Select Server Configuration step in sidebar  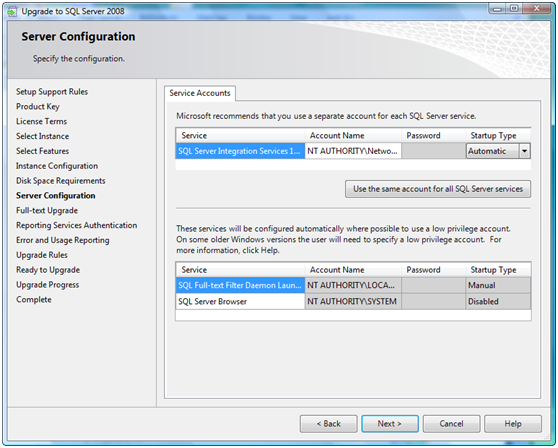tap(56, 196)
